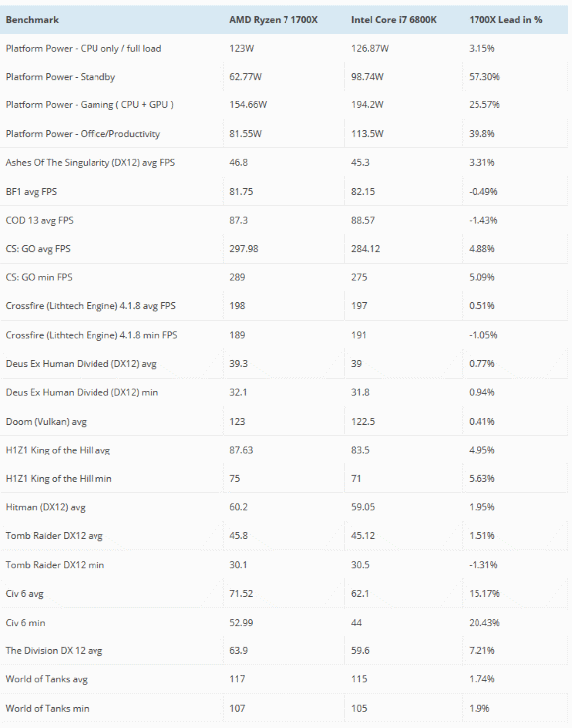Select the CS: GO avg FPS label
The height and width of the screenshot is (728, 572).
point(38,249)
